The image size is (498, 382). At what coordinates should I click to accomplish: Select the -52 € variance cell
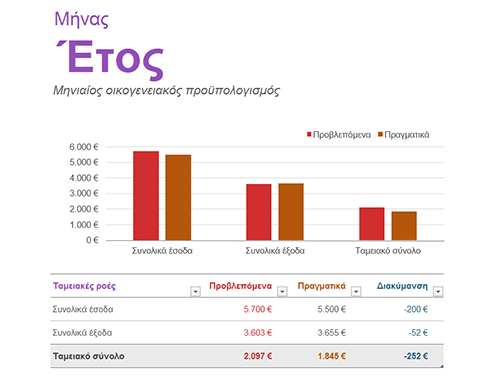click(x=418, y=333)
